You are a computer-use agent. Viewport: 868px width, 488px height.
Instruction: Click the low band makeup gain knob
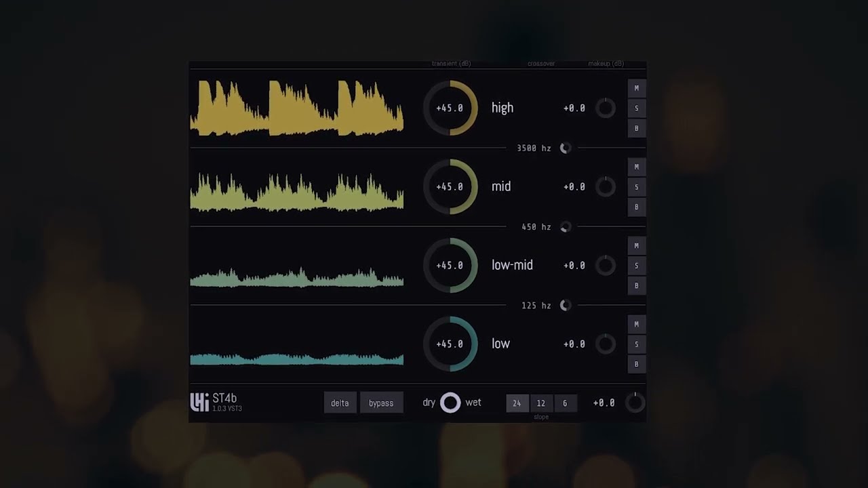pos(606,344)
